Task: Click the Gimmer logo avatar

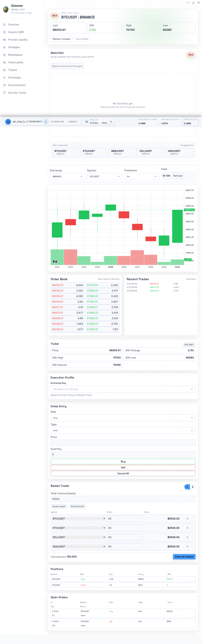Action: (x=6, y=9)
